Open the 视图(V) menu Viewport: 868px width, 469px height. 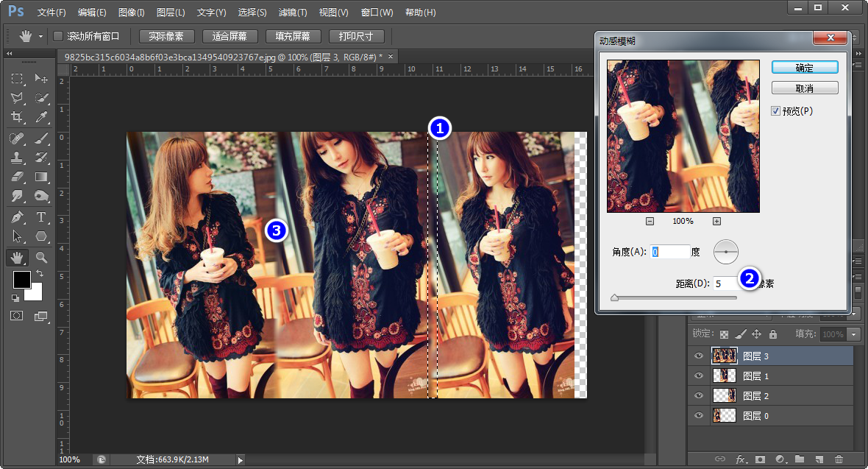click(333, 13)
